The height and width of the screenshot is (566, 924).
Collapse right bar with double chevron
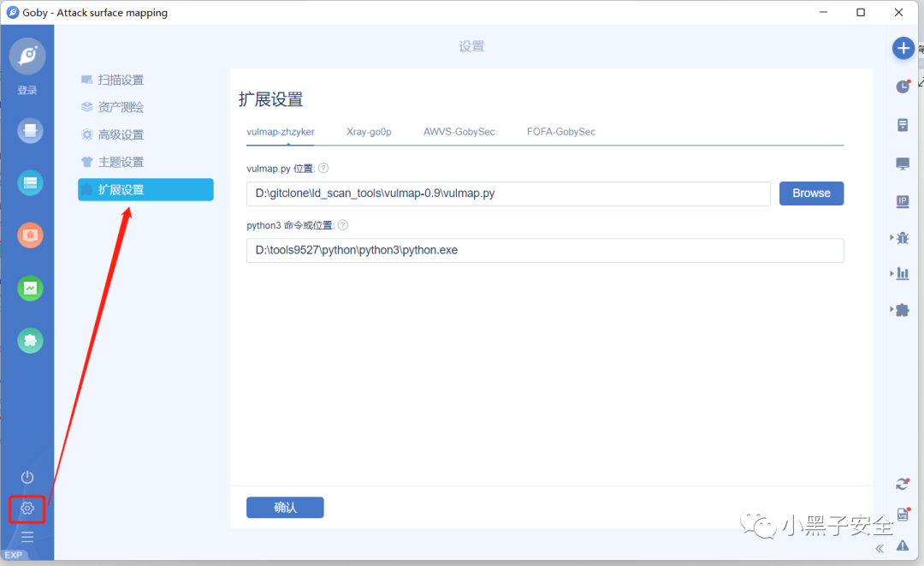880,549
